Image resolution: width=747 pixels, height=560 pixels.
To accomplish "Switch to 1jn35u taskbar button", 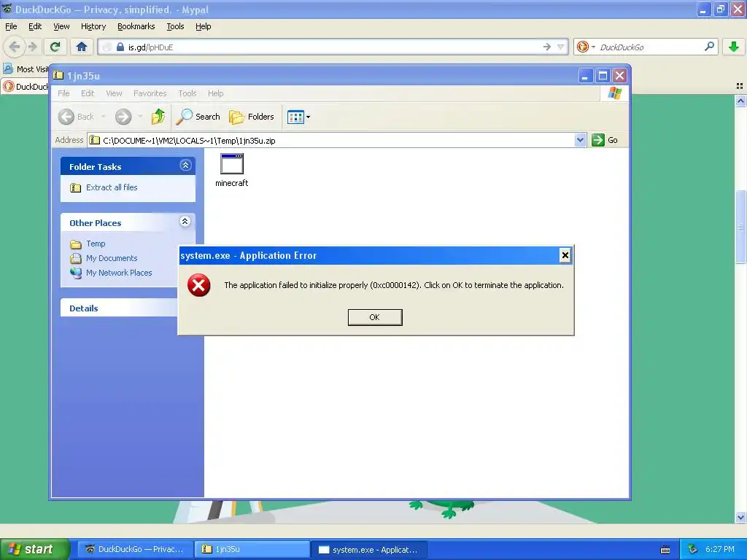I will click(x=252, y=549).
